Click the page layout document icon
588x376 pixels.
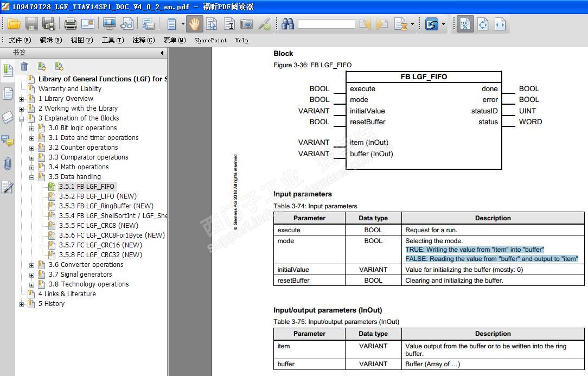(171, 24)
